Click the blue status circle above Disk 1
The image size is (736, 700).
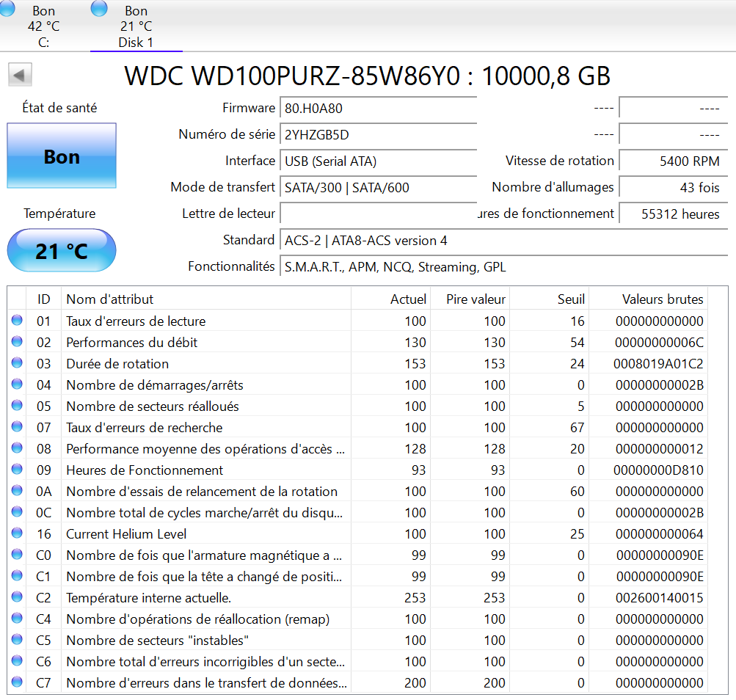tap(99, 7)
